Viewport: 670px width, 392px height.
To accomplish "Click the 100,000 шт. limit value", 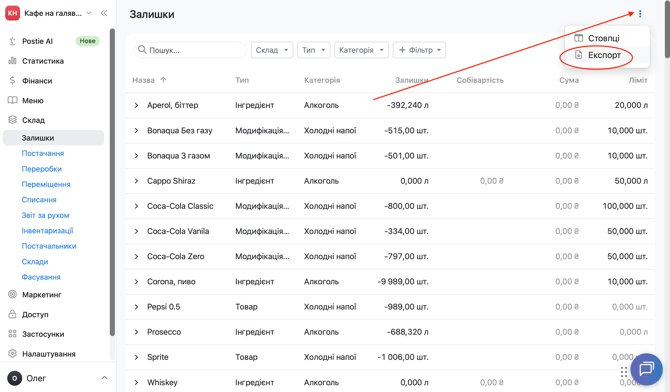I will click(625, 206).
